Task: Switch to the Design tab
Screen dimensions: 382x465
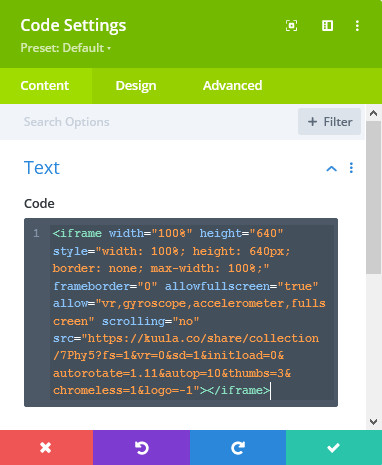Action: pos(136,86)
